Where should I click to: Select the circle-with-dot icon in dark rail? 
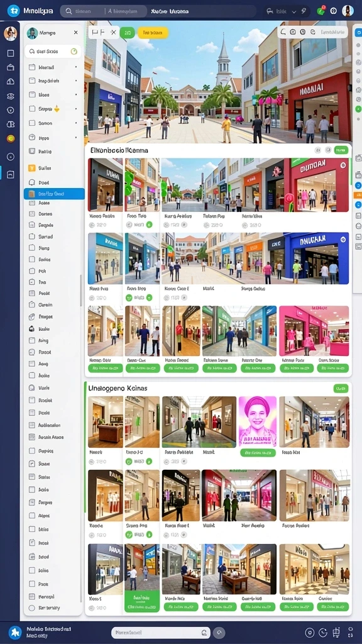[11, 157]
